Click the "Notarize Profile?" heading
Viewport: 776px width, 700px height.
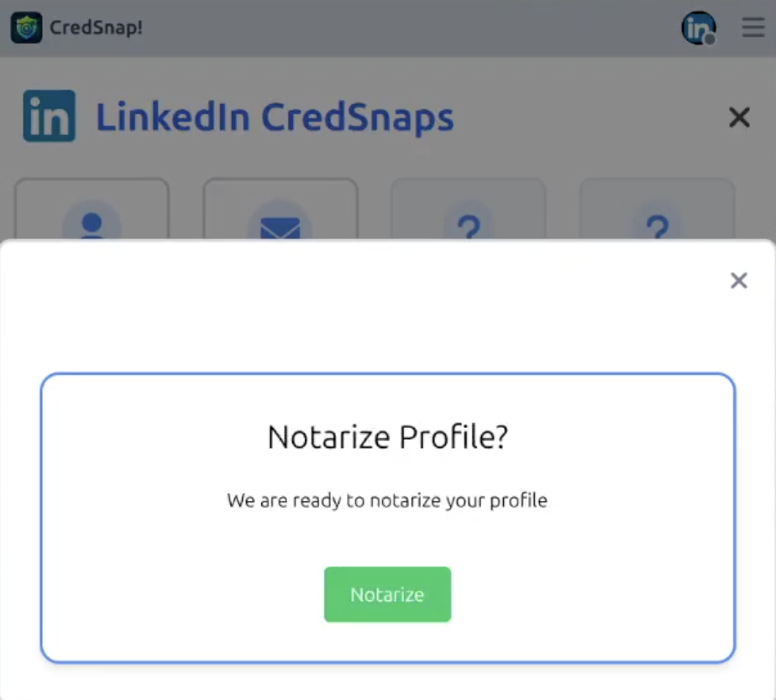[x=387, y=437]
